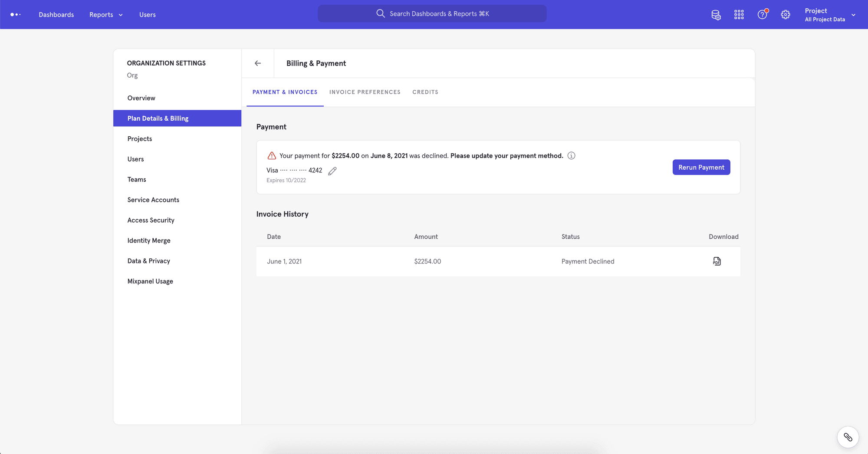Switch to the Invoice Preferences tab
This screenshot has width=868, height=454.
point(365,92)
